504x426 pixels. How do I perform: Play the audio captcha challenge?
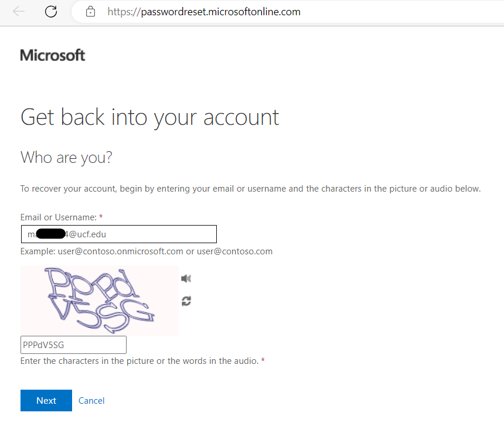[x=186, y=278]
